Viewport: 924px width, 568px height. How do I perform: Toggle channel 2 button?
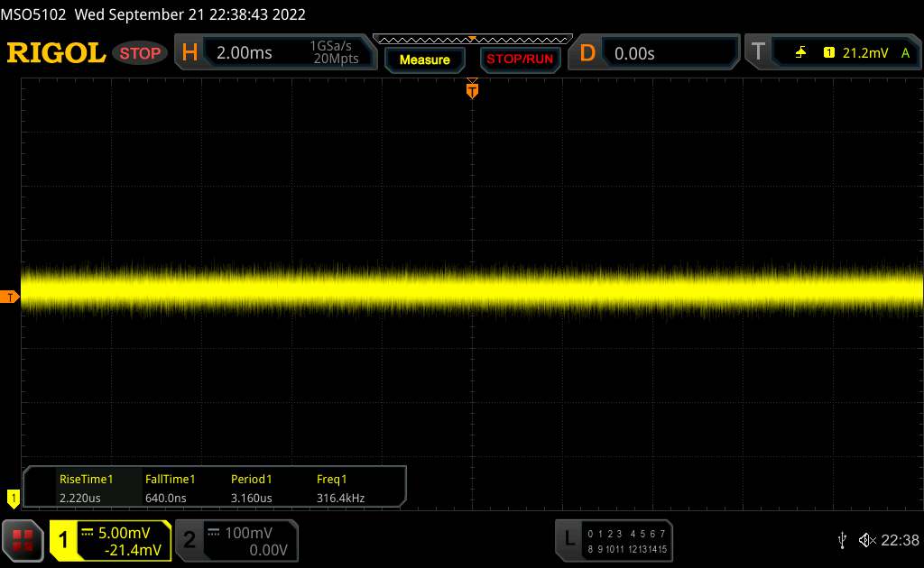click(189, 540)
